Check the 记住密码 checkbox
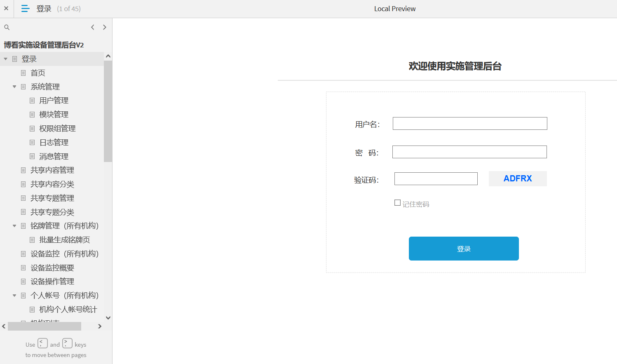 (398, 203)
